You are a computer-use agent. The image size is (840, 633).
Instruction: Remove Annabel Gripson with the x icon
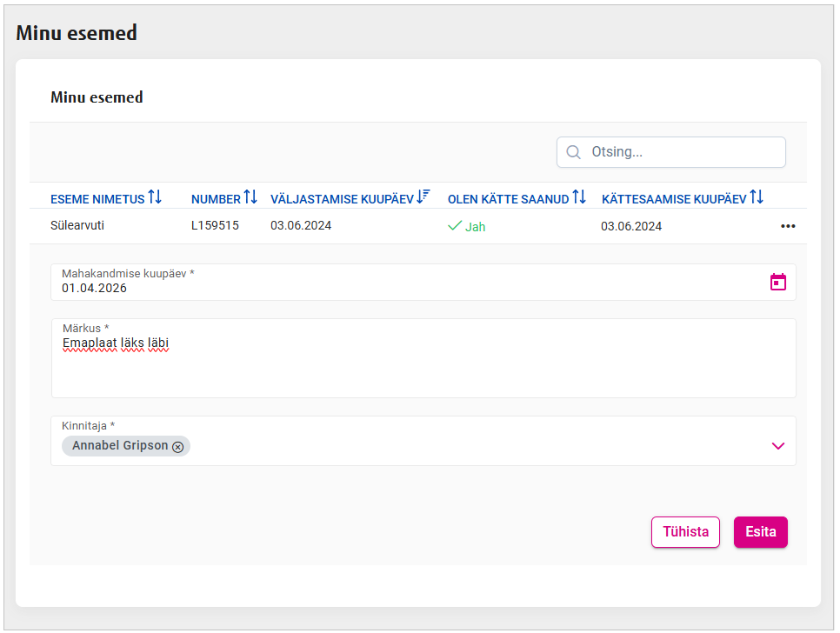tap(178, 446)
